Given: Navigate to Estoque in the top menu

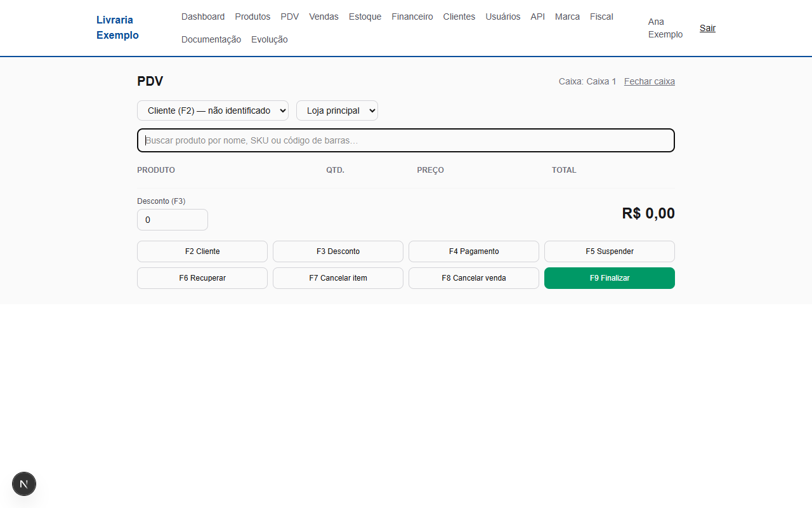Looking at the screenshot, I should tap(365, 17).
